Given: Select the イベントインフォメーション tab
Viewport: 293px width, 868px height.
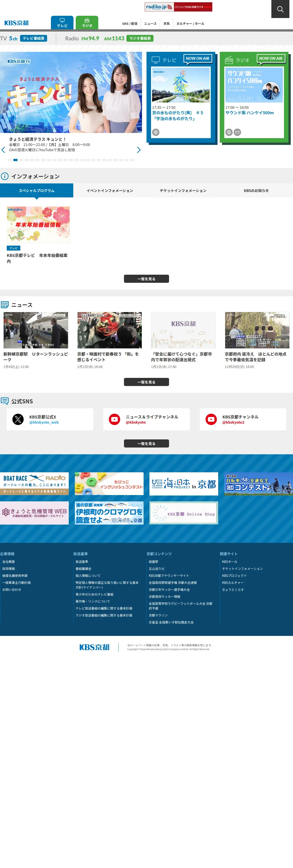Looking at the screenshot, I should 110,190.
